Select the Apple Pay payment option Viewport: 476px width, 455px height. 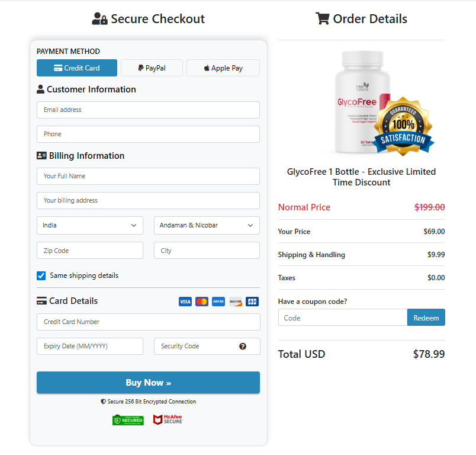tap(223, 68)
